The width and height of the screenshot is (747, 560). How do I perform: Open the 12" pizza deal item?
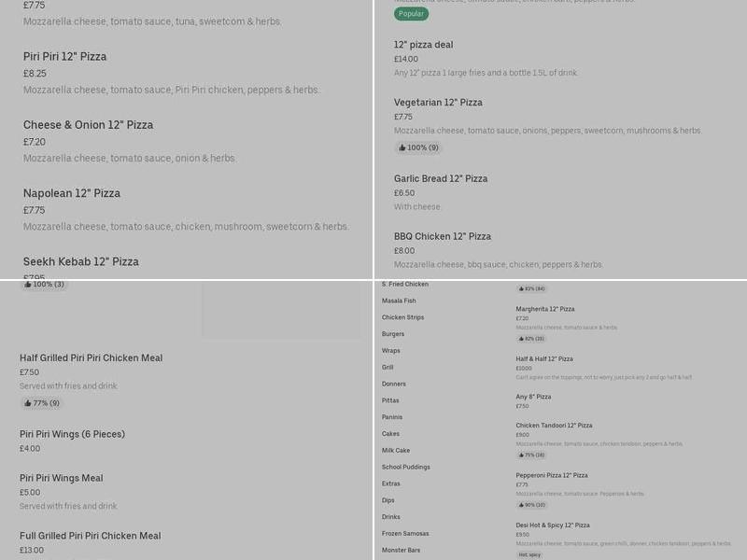point(423,45)
